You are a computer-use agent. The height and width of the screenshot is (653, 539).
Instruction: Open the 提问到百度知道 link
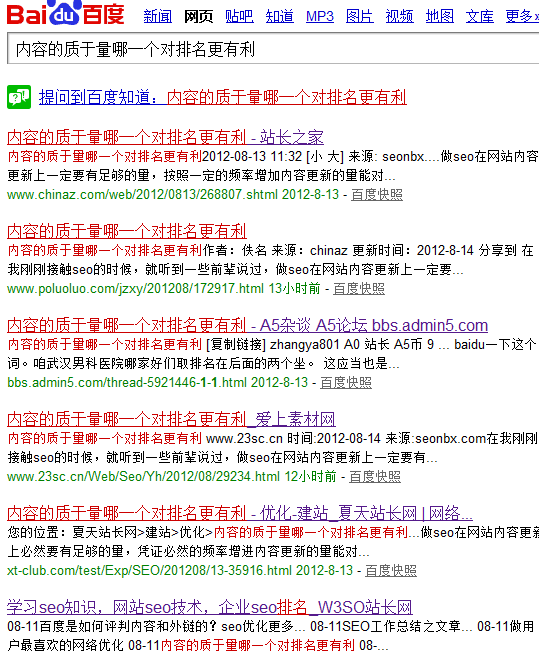click(222, 97)
